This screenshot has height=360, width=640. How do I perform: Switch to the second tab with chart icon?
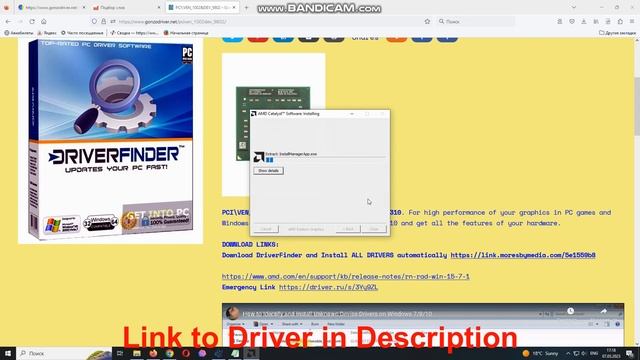tap(125, 7)
